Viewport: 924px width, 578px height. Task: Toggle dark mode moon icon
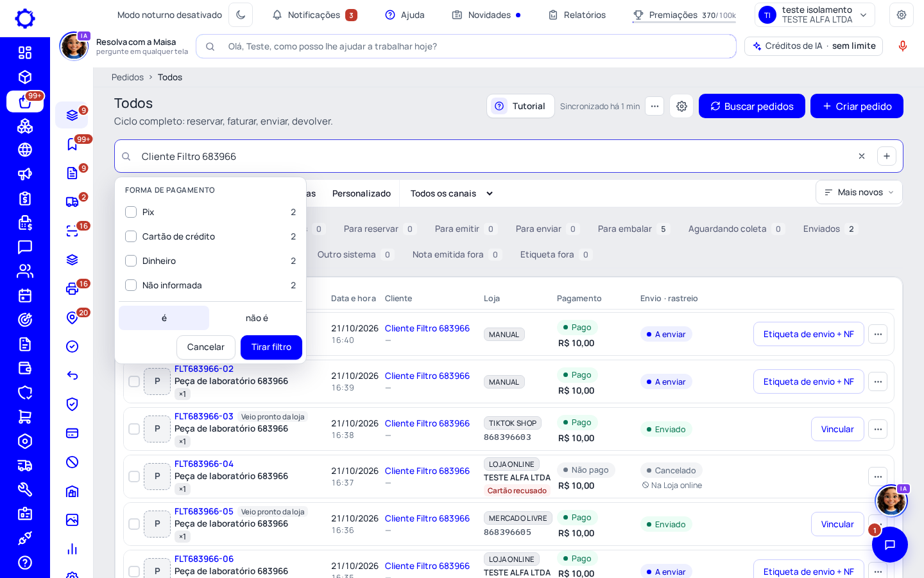pos(241,15)
